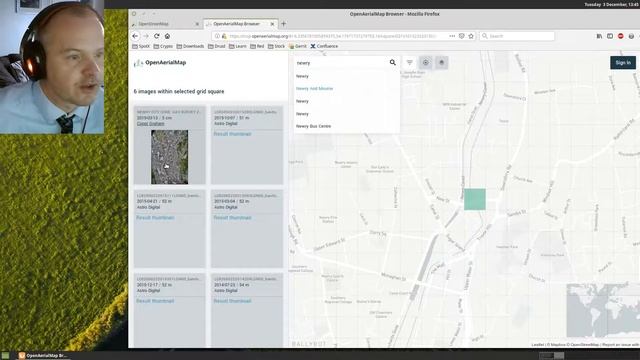Click the Firefox Search box

click(517, 36)
